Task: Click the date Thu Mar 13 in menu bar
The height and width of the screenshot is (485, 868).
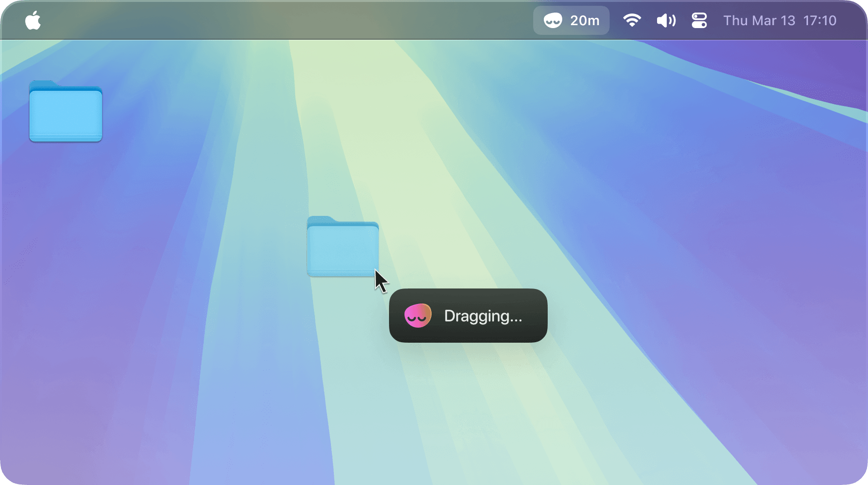Action: click(x=759, y=20)
